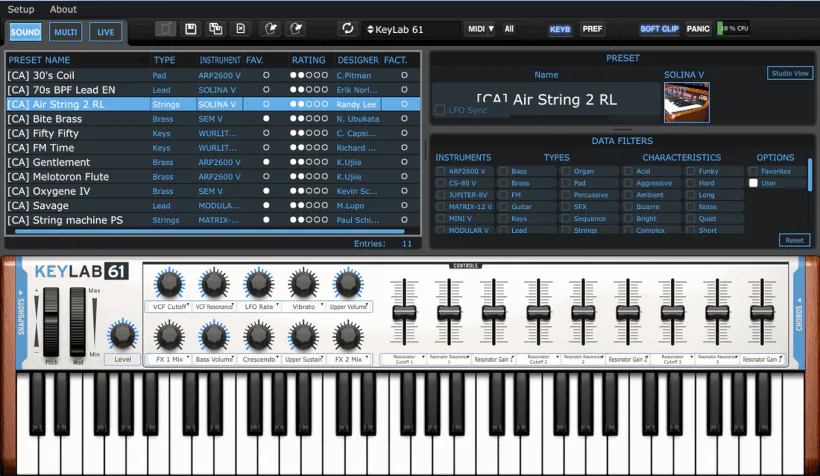Click the refresh sync arrows icon
820x476 pixels.
point(348,28)
